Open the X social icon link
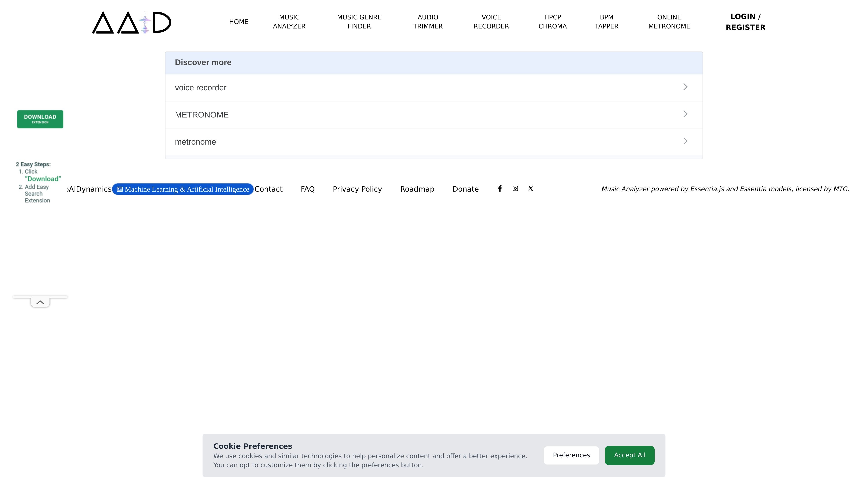Screen dimensions: 868x488 [x=531, y=188]
